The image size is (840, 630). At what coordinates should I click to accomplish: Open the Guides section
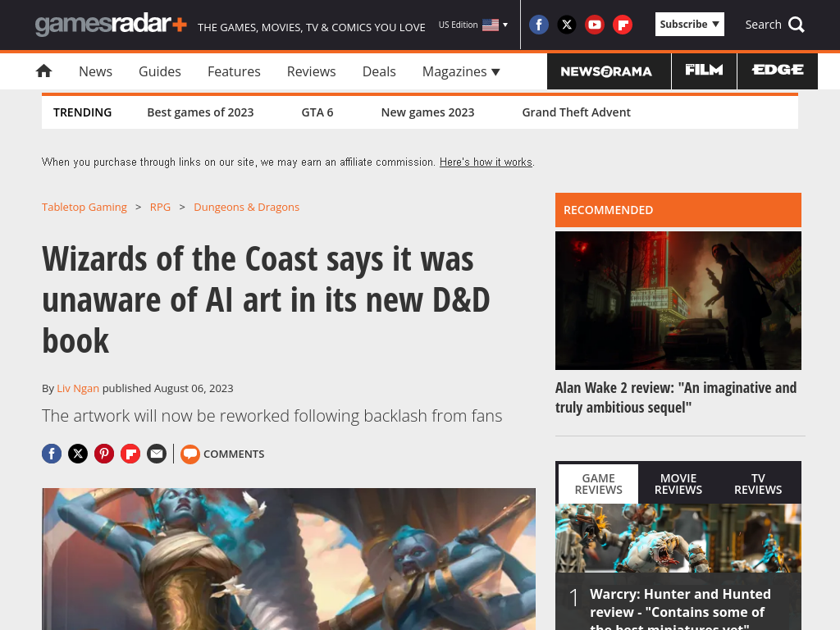tap(160, 71)
